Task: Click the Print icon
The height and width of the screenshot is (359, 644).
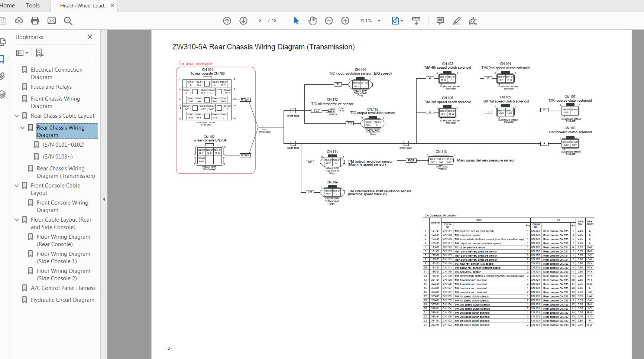Action: coord(35,20)
